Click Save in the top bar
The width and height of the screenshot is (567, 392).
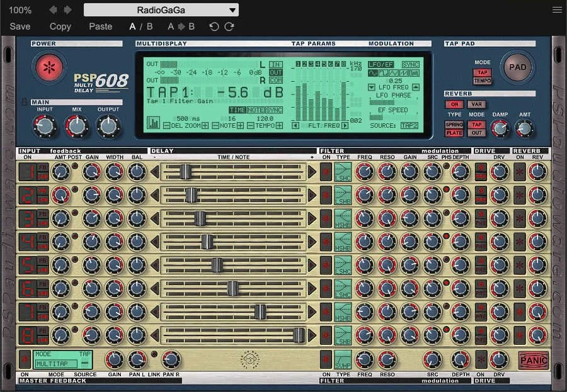coord(20,26)
